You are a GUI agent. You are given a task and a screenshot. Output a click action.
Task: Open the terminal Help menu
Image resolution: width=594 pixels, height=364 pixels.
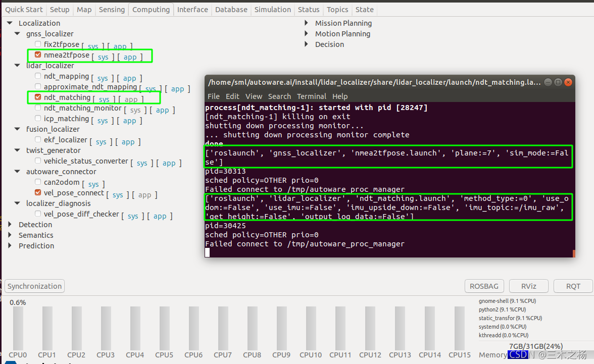(x=340, y=96)
